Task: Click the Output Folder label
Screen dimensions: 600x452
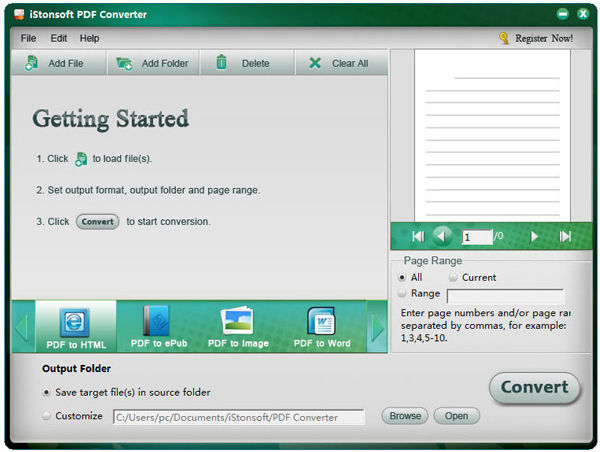Action: 77,369
